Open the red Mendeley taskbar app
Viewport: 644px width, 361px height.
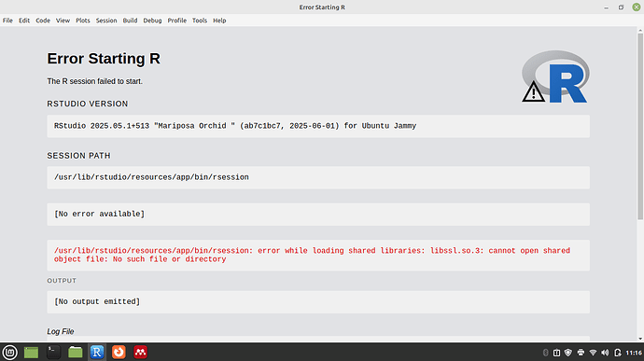click(140, 352)
